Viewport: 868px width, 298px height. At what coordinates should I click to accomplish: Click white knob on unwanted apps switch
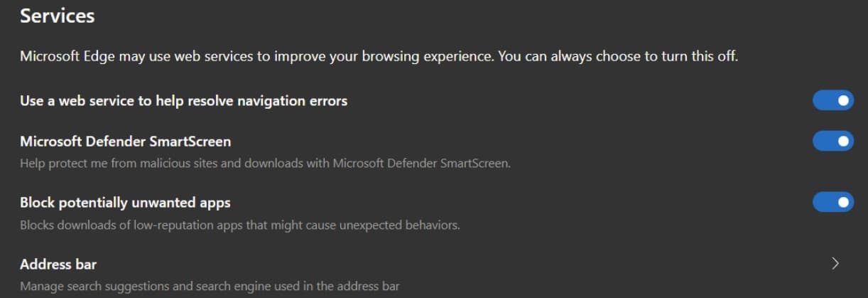pos(843,203)
